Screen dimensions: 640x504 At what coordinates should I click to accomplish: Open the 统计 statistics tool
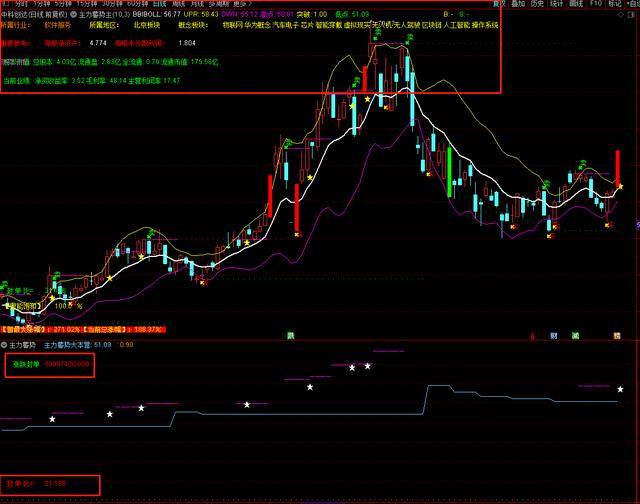pos(561,4)
